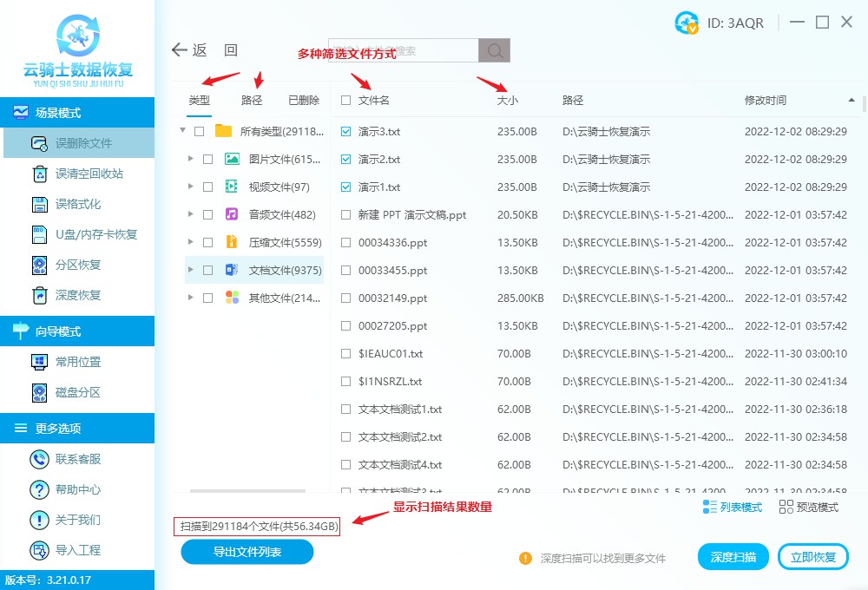Select the 误格式化 format recovery icon
Image resolution: width=868 pixels, height=590 pixels.
pos(39,204)
